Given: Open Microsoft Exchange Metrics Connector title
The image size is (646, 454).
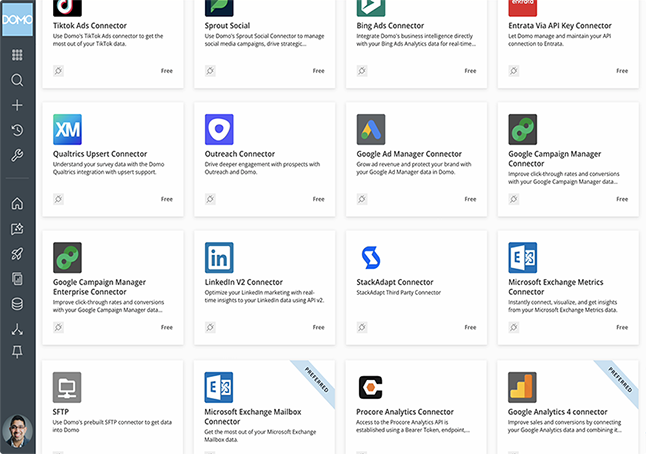Looking at the screenshot, I should (x=556, y=287).
